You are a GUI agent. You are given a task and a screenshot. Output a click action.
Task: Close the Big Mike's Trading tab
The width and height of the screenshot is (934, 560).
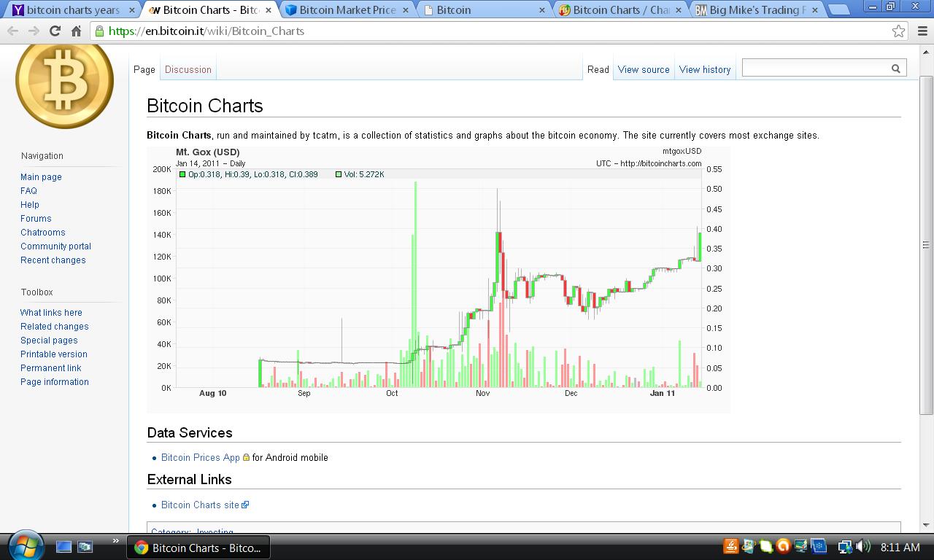point(815,10)
